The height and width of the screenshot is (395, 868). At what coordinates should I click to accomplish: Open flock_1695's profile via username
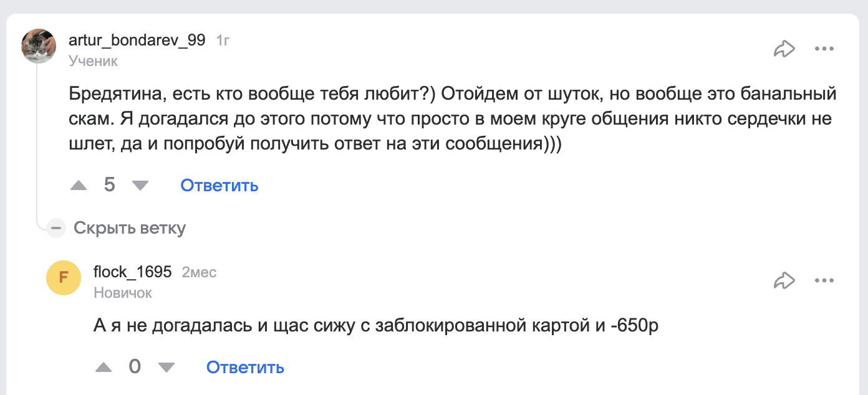pyautogui.click(x=132, y=272)
